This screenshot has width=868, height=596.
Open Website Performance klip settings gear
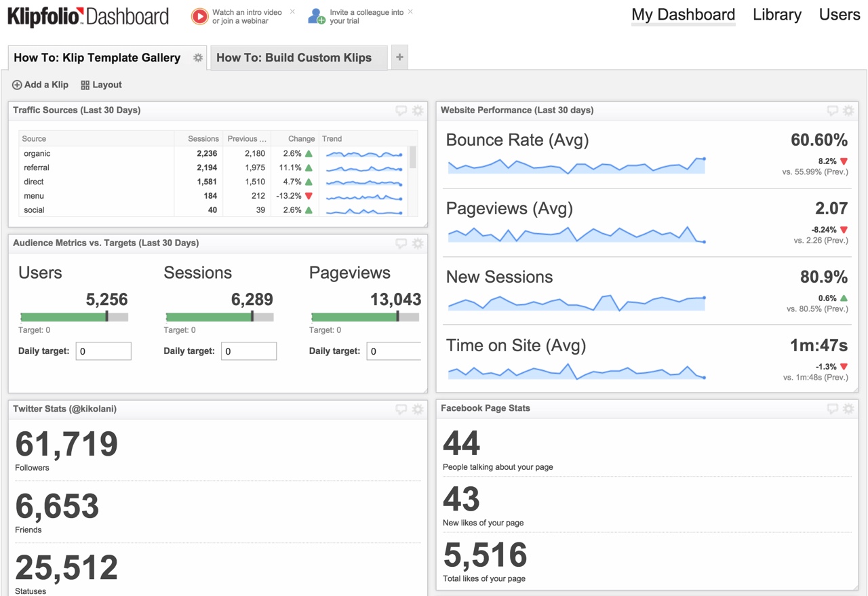(848, 111)
